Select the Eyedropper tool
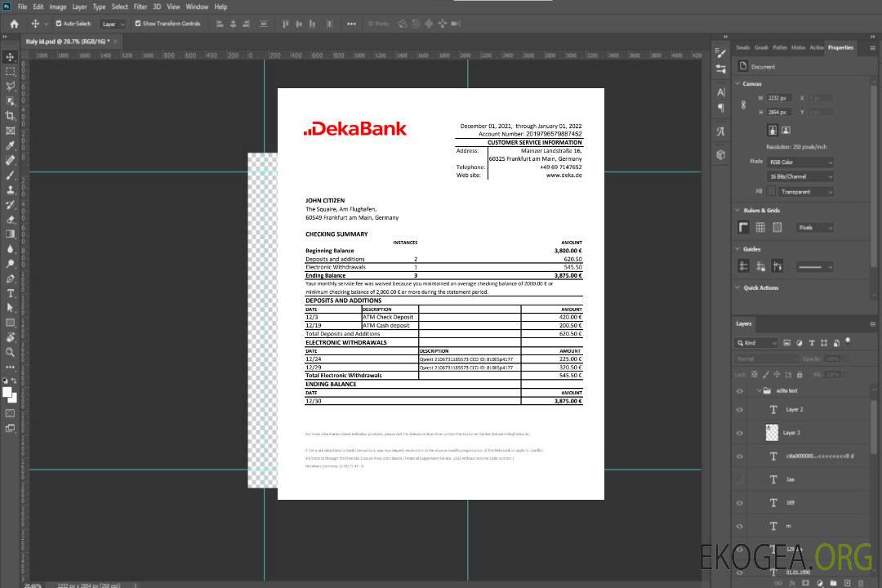Screen dimensions: 882x588 tap(10, 145)
